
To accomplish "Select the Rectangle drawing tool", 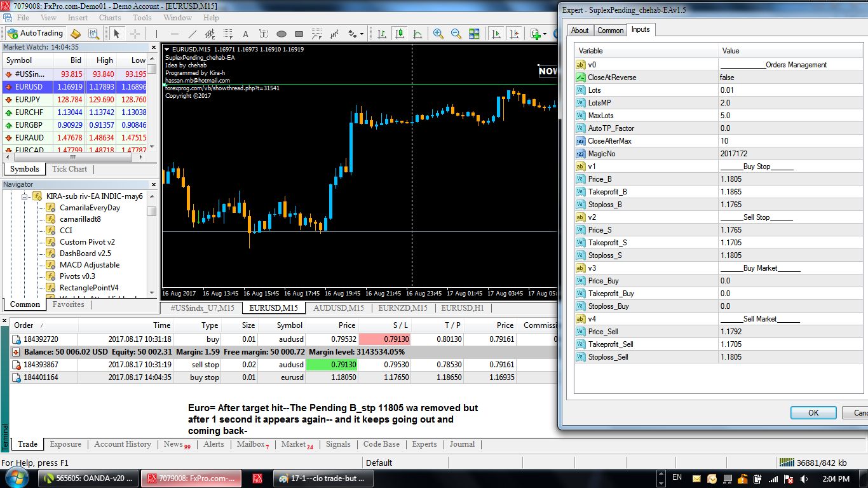I will pos(299,34).
